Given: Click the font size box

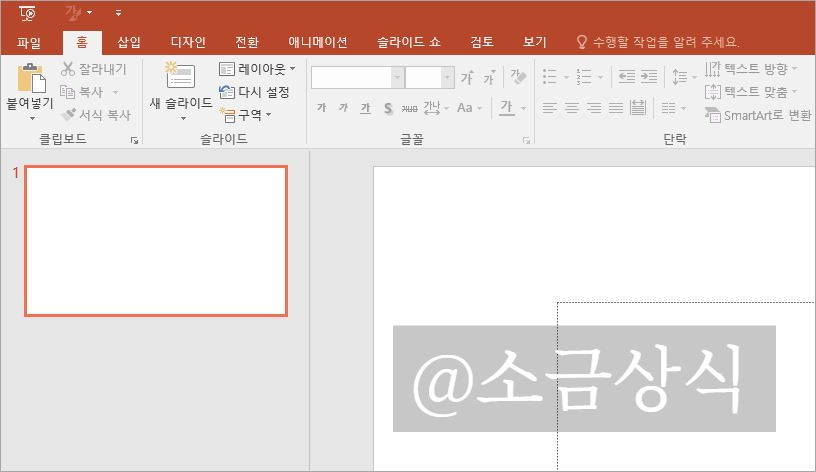Looking at the screenshot, I should (424, 78).
